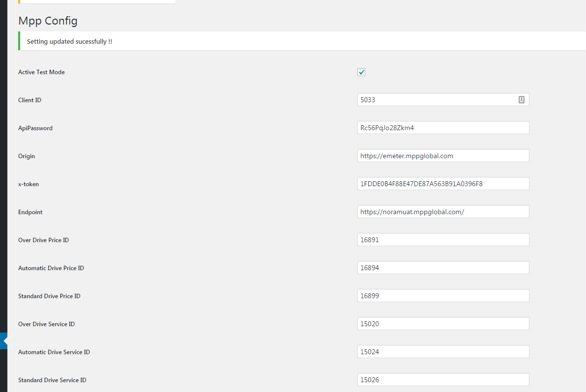Select the Origin URL input field
The height and width of the screenshot is (392, 586).
tap(443, 156)
